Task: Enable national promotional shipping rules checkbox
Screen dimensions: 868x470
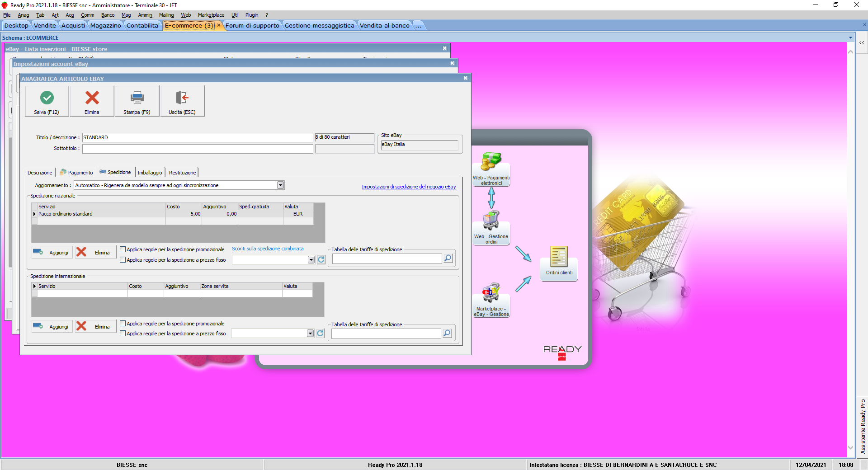Action: click(x=123, y=249)
